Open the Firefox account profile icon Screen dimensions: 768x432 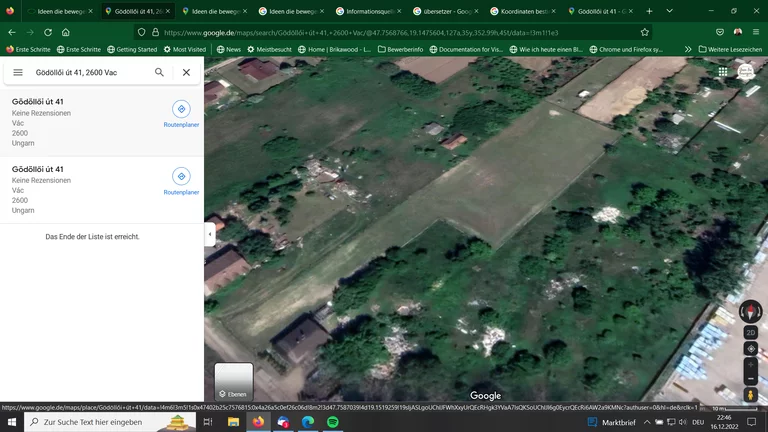(x=738, y=32)
